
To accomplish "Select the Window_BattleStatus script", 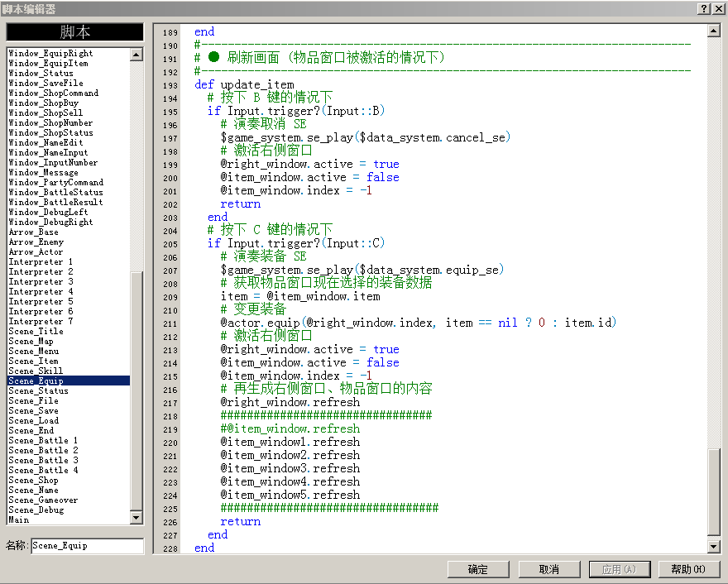I will (x=68, y=192).
